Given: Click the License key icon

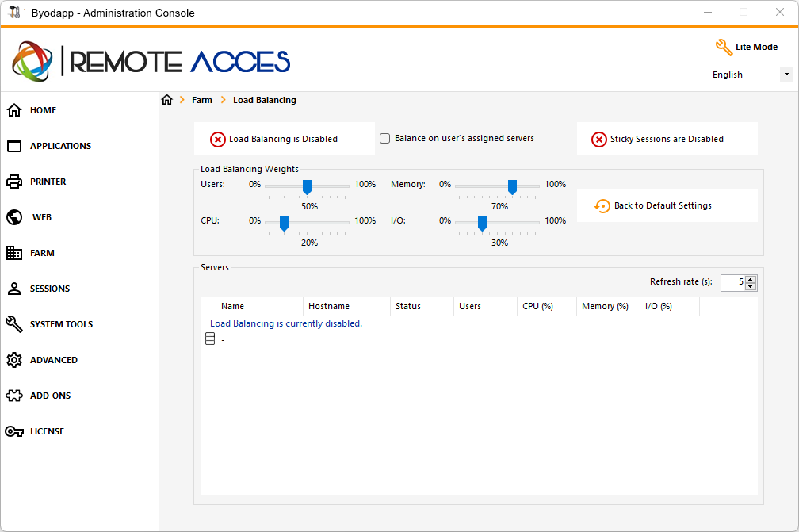Looking at the screenshot, I should coord(14,431).
